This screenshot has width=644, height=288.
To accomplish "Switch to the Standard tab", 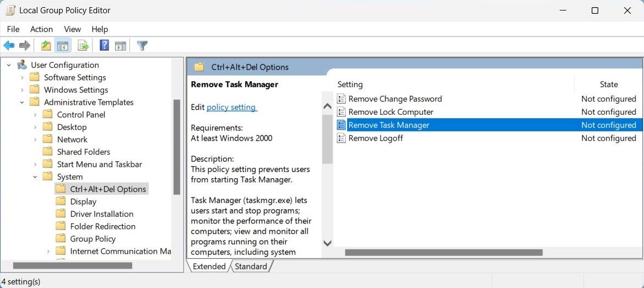I will tap(251, 266).
